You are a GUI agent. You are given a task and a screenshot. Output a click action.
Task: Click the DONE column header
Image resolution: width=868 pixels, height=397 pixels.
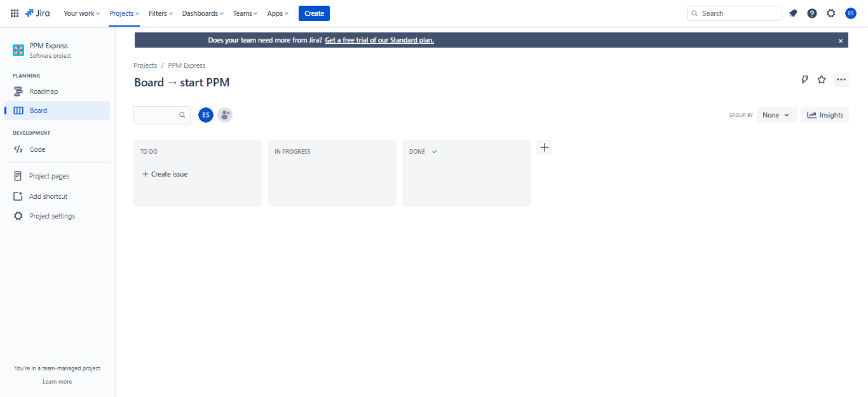pos(417,152)
